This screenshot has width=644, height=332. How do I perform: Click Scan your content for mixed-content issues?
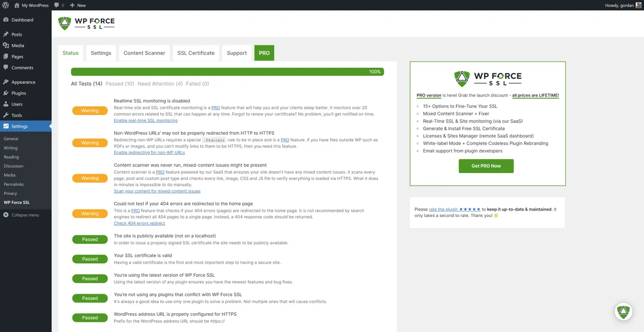click(x=157, y=191)
